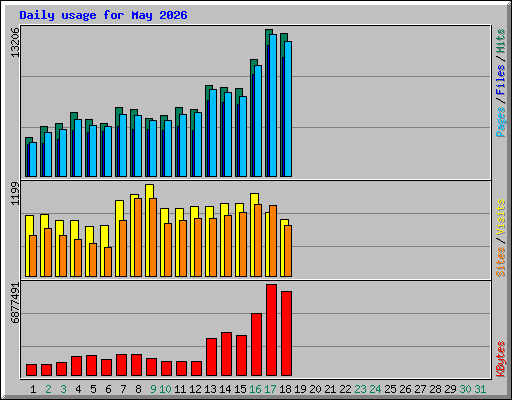512x400 pixels.
Task: Click the orange sites bar for day 12
Action: pyautogui.click(x=198, y=247)
